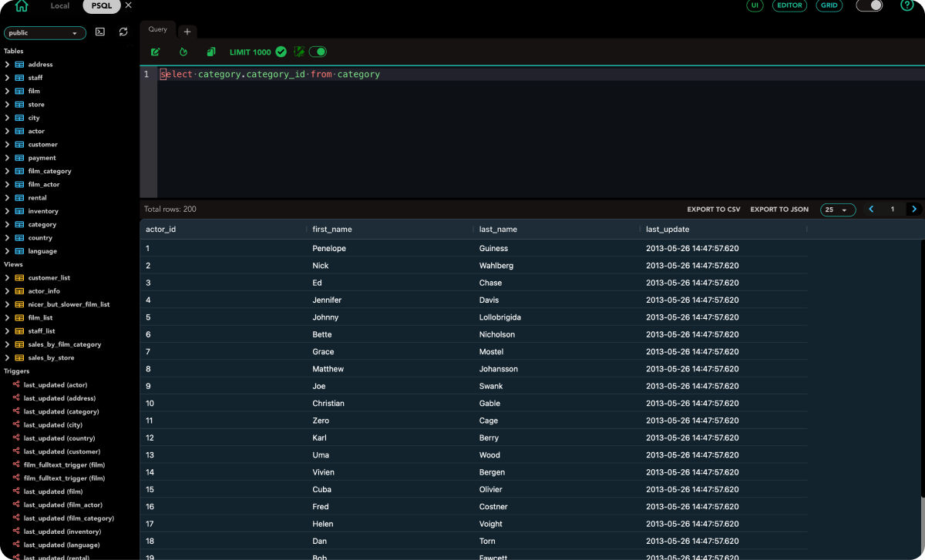The width and height of the screenshot is (925, 560).
Task: Refresh the schema with the reload icon
Action: tap(123, 32)
